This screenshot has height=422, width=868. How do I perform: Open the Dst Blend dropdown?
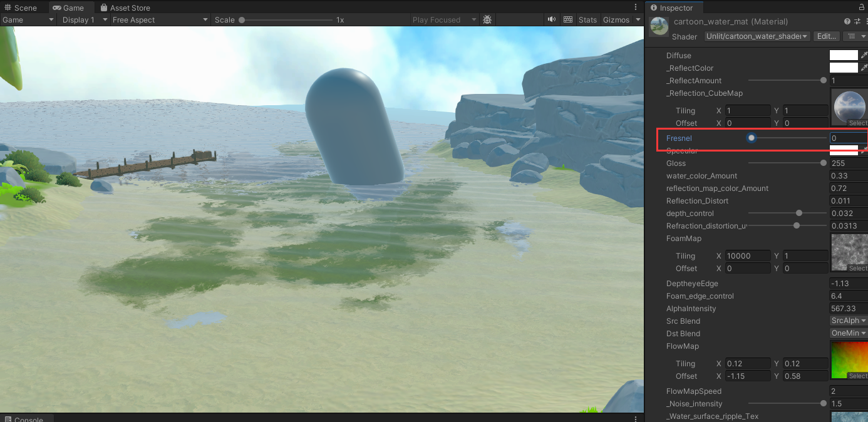click(849, 333)
